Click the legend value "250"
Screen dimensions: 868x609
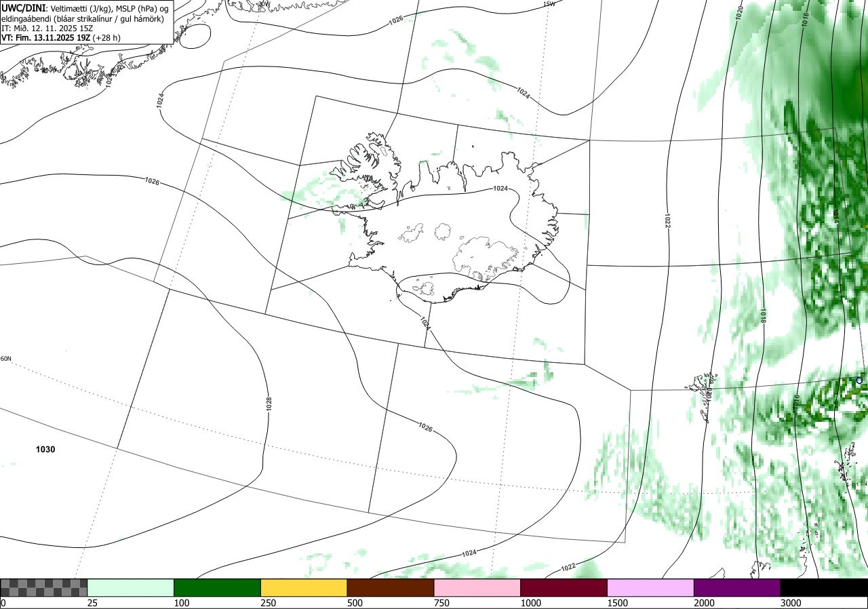point(269,603)
